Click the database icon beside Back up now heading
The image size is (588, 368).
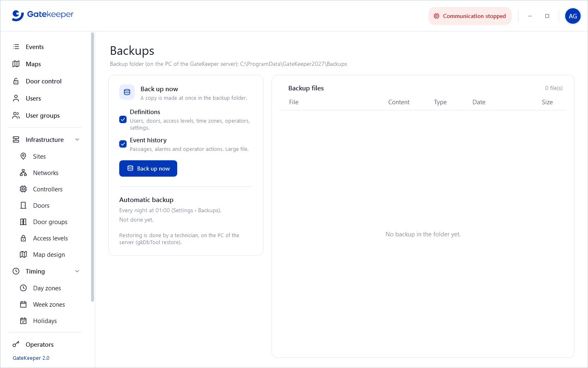127,92
